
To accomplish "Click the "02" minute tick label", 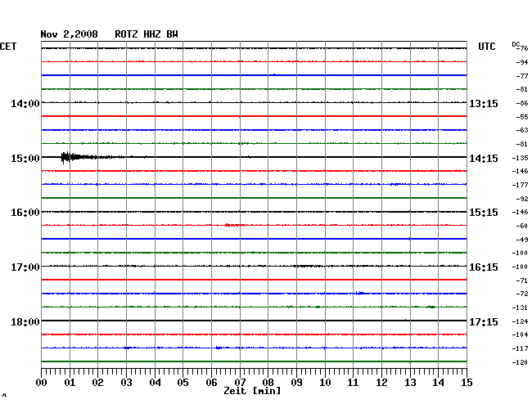I will point(97,383).
